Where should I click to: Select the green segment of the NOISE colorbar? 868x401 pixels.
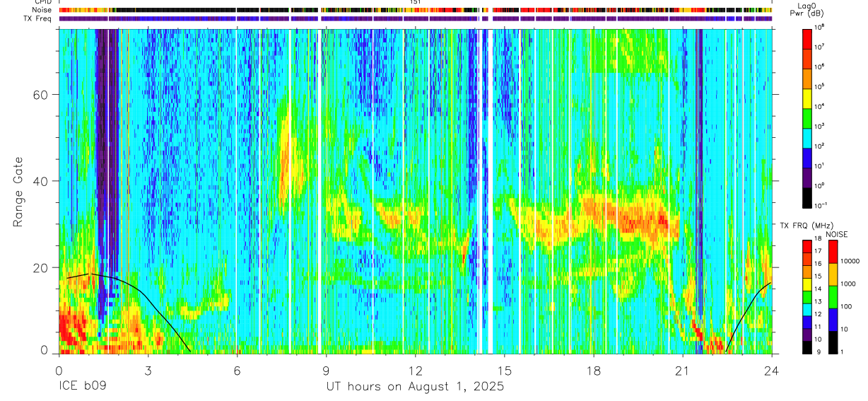(x=833, y=297)
